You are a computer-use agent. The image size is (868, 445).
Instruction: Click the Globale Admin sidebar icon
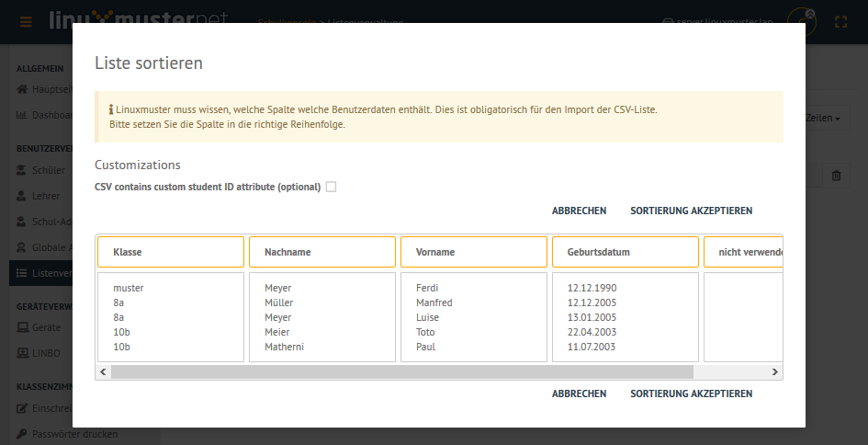[x=22, y=247]
